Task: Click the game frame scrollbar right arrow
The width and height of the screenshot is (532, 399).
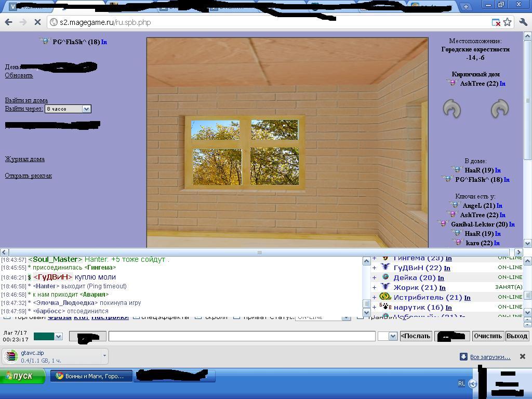Action: (x=518, y=252)
